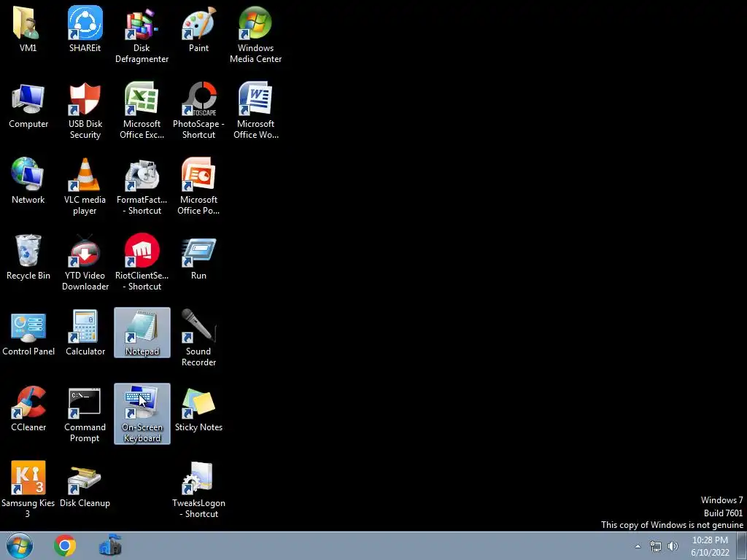The image size is (747, 560).
Task: Open the Windows Start menu
Action: (x=20, y=545)
